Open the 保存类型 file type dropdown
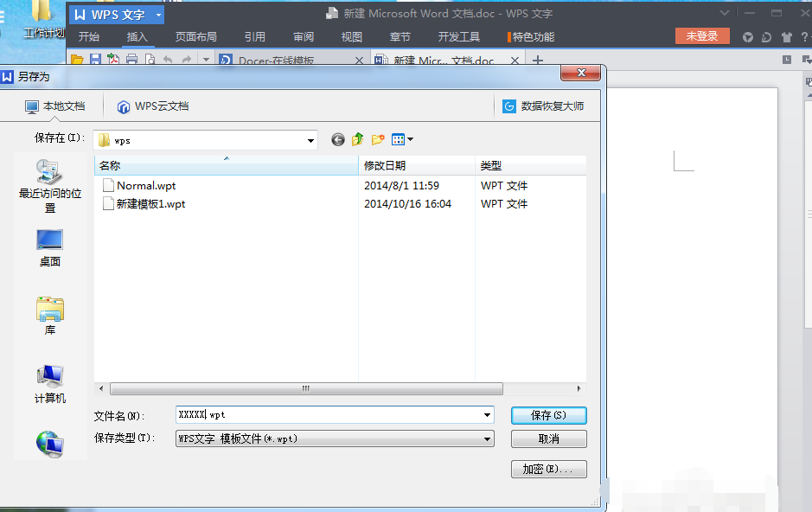 point(487,438)
